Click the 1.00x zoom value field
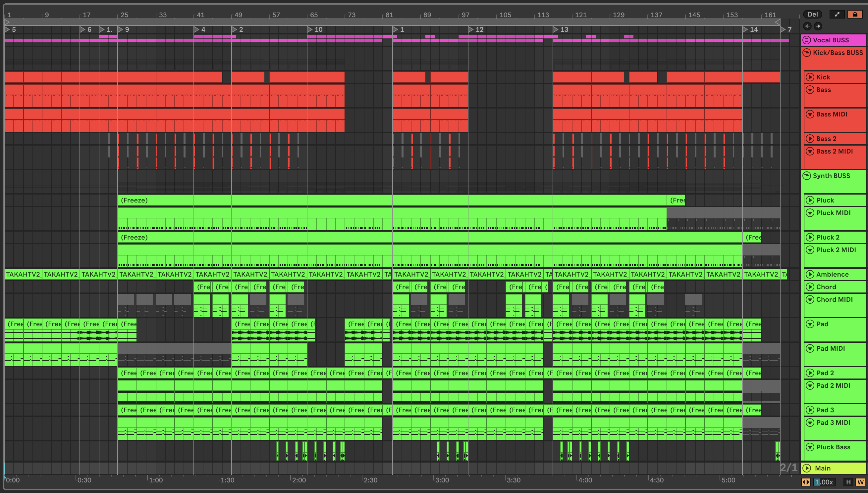868x493 pixels. [824, 482]
